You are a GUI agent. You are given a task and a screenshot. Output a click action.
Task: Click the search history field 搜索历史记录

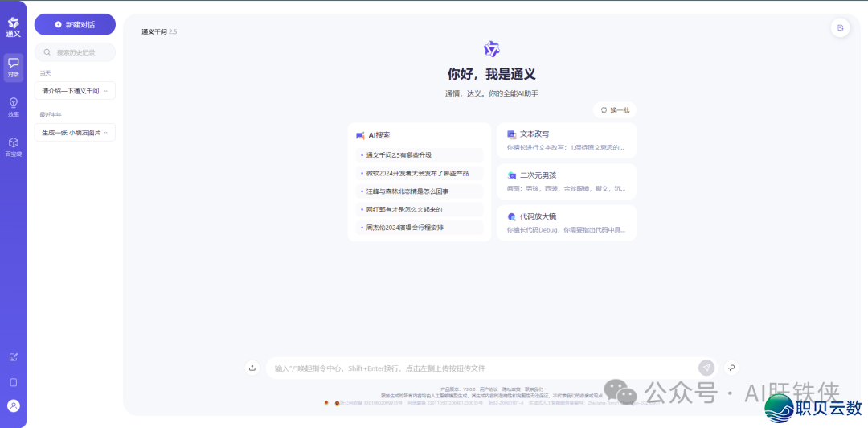coord(75,52)
